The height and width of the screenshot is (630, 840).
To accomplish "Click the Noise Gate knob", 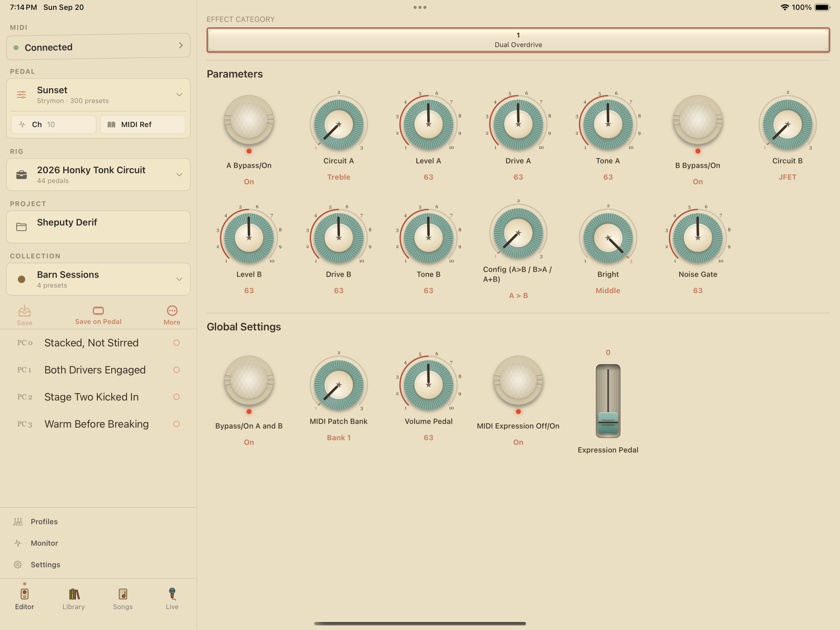I will [698, 238].
